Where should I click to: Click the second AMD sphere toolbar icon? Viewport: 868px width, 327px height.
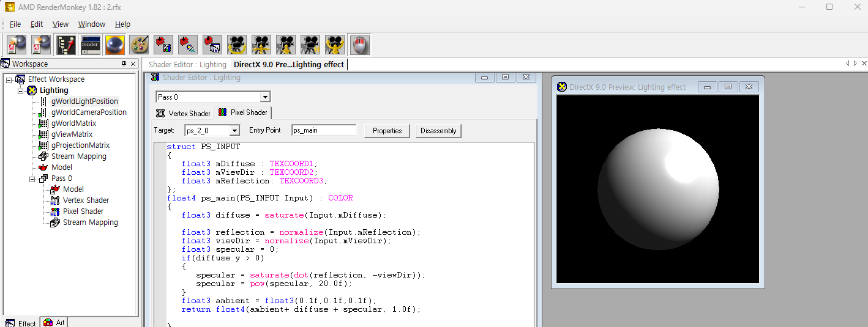pos(41,45)
